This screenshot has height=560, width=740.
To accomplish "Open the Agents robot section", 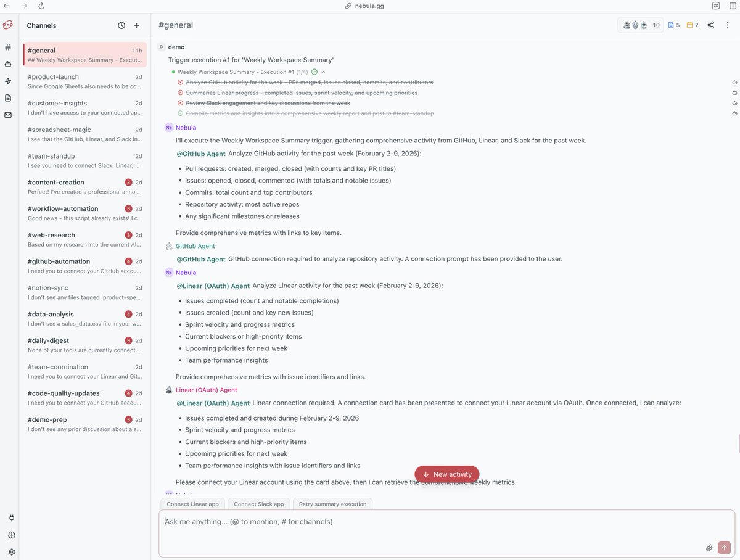I will click(8, 64).
